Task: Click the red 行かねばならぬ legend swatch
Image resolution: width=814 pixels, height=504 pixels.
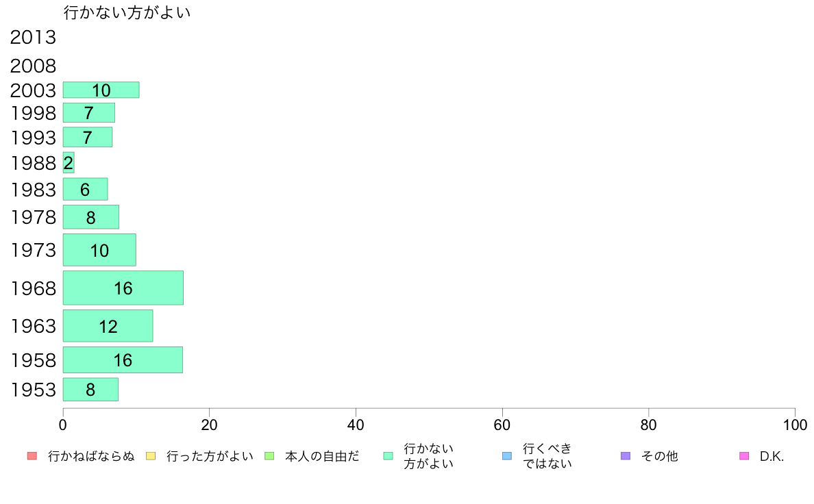Action: (32, 456)
